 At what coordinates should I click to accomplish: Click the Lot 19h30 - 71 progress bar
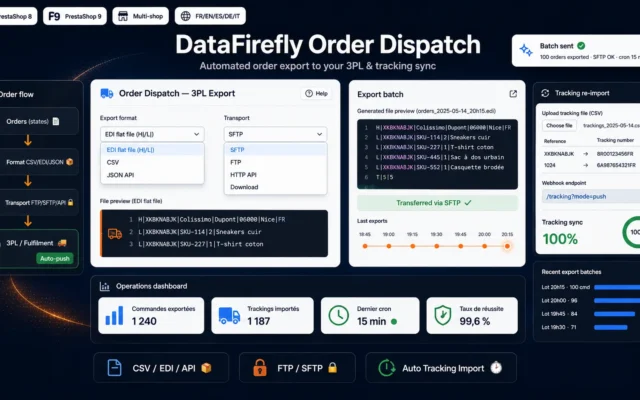[x=611, y=327]
